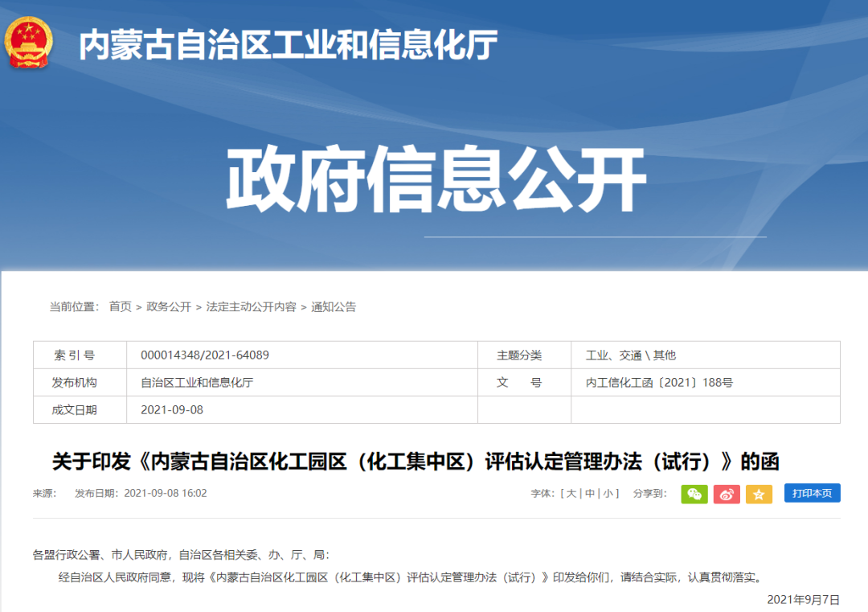Click the 分享到 share label

652,493
